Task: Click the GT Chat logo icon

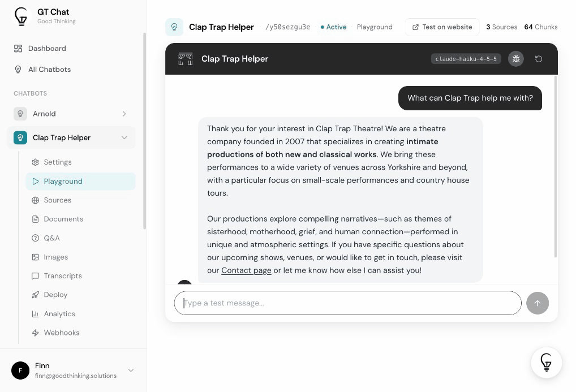Action: [21, 16]
